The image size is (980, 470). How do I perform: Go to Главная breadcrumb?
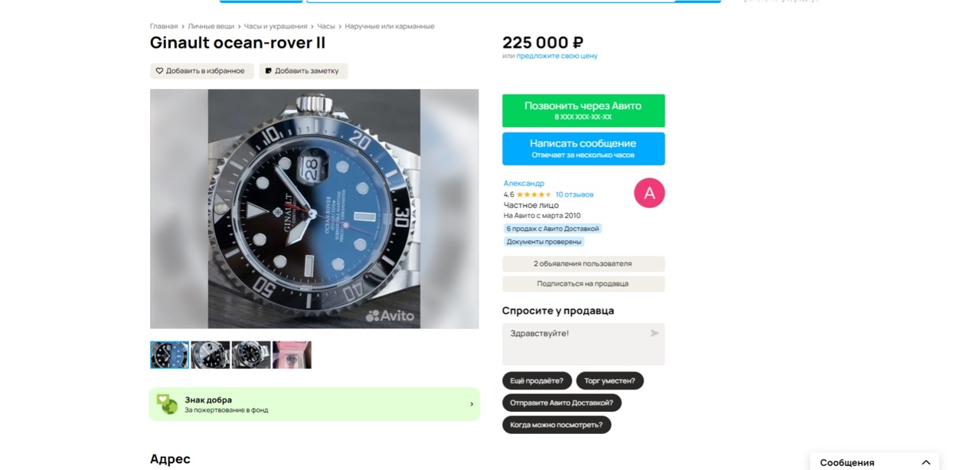click(x=164, y=26)
